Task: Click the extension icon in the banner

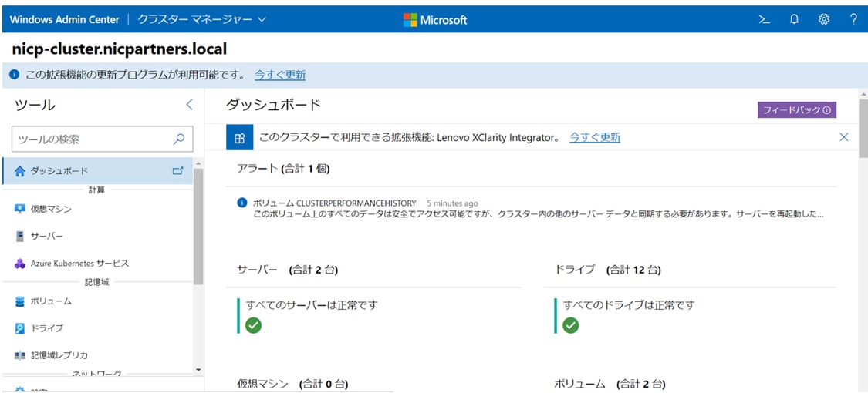Action: click(239, 138)
